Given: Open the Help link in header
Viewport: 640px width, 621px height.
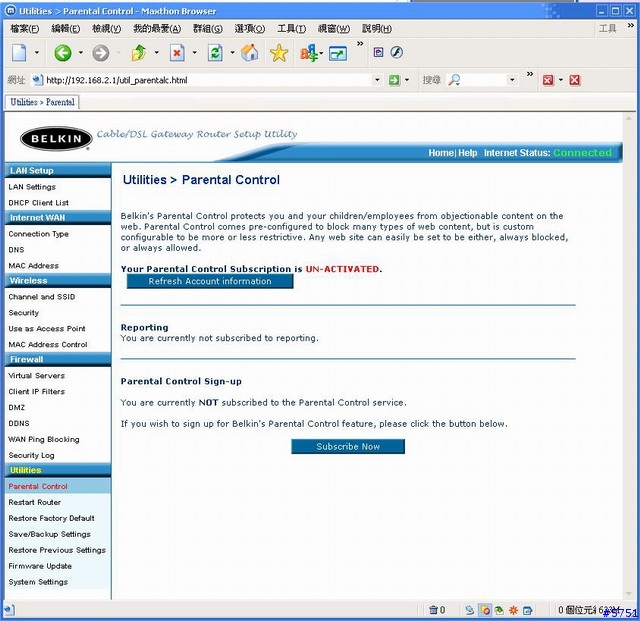Looking at the screenshot, I should coord(467,153).
